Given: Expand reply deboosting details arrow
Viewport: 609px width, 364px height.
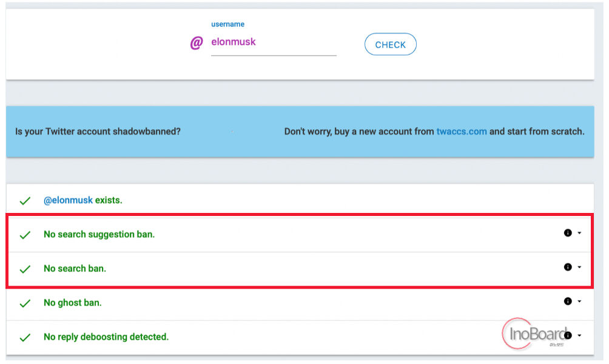Looking at the screenshot, I should [x=579, y=335].
